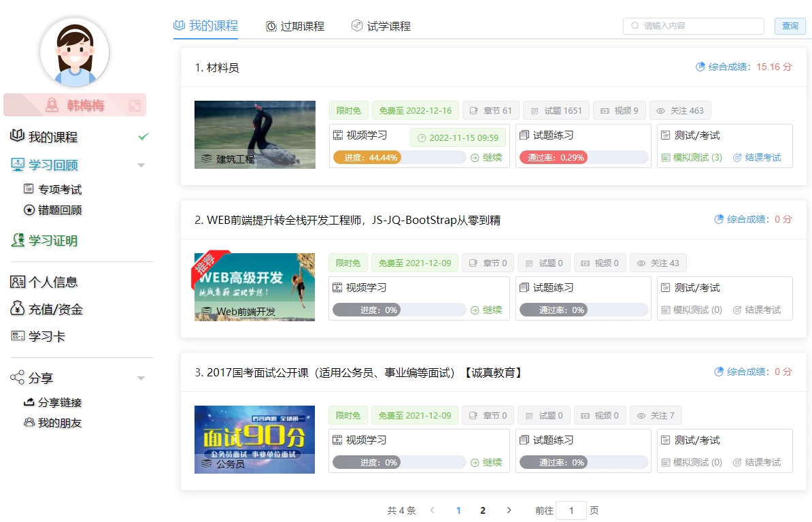Screen dimensions: 812x522
Task: Go to page 2 in pagination
Action: (x=483, y=510)
